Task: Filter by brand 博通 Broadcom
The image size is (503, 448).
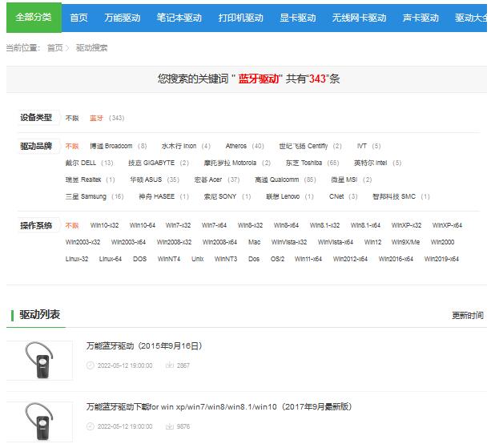Action: pos(111,146)
